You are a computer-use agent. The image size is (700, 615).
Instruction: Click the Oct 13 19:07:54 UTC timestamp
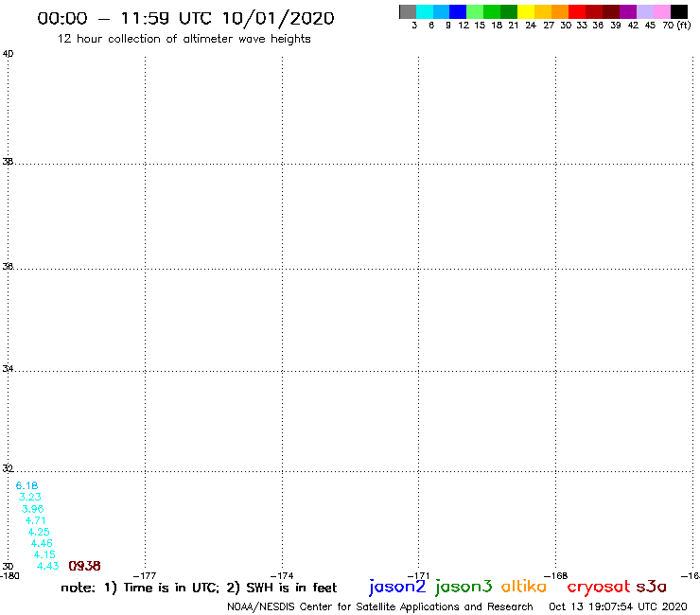(x=618, y=607)
